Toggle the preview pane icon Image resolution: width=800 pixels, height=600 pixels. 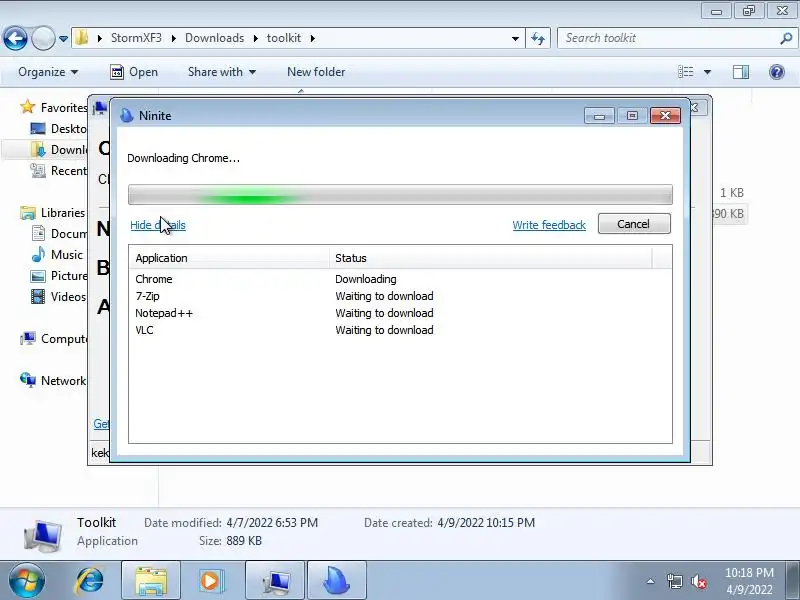[741, 72]
